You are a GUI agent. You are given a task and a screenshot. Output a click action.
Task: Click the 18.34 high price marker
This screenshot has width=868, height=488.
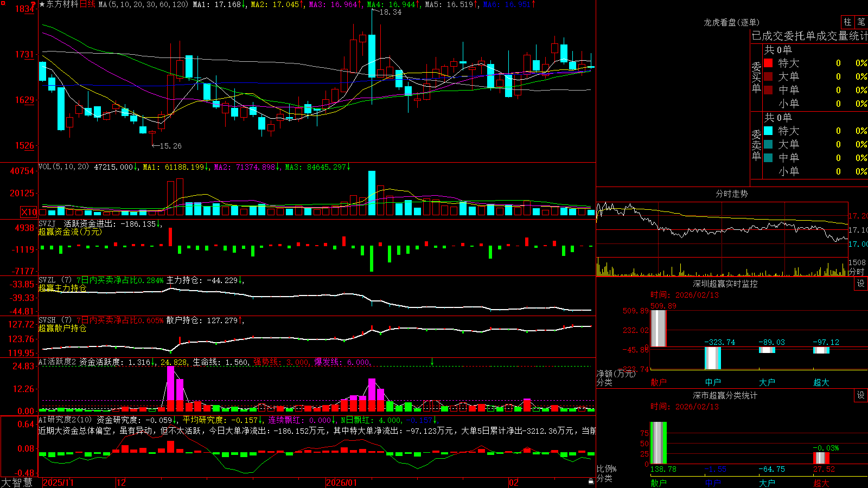pos(390,12)
